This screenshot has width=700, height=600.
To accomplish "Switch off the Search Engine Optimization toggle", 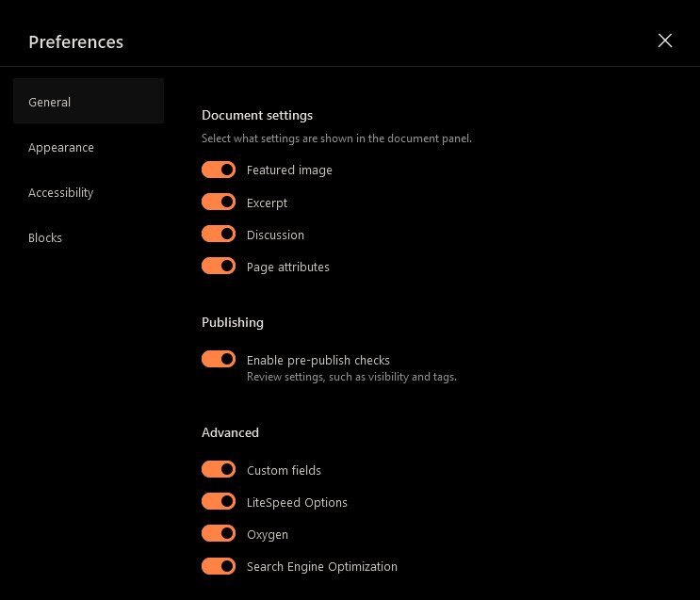I will pos(219,565).
